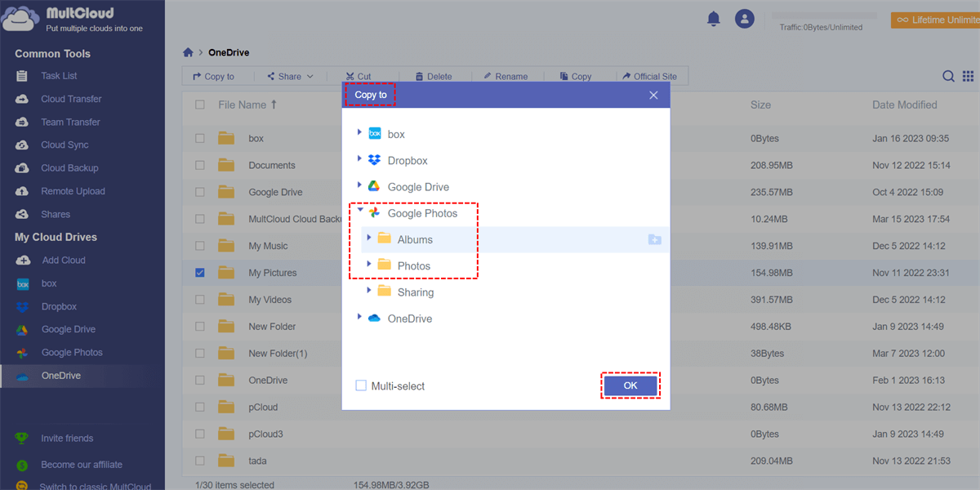The width and height of the screenshot is (980, 490).
Task: Select the Photos folder in dialog
Action: (x=414, y=265)
